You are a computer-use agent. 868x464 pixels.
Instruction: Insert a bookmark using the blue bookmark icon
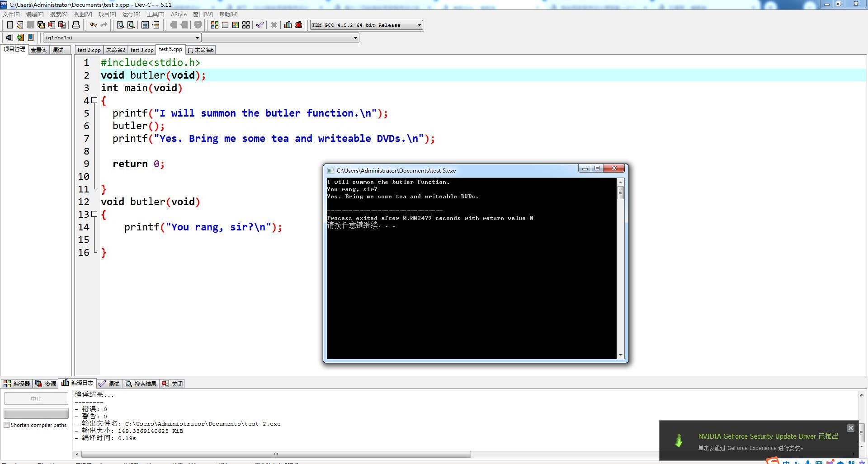pyautogui.click(x=31, y=37)
